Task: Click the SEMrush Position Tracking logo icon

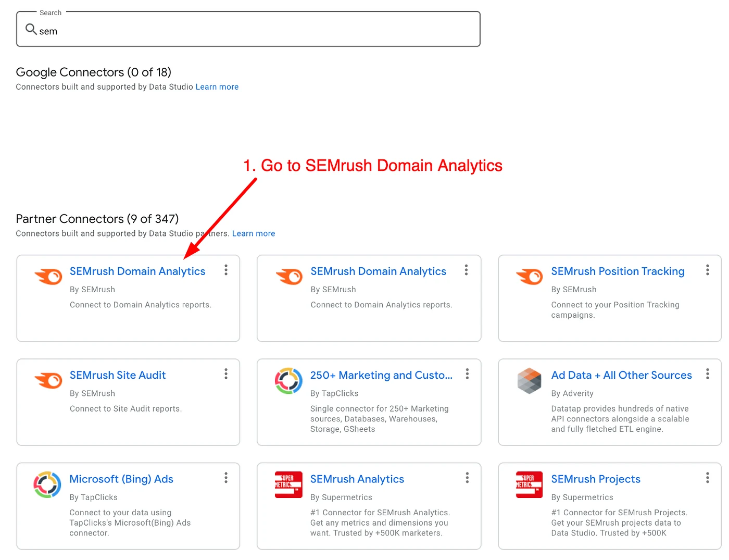Action: [x=529, y=276]
